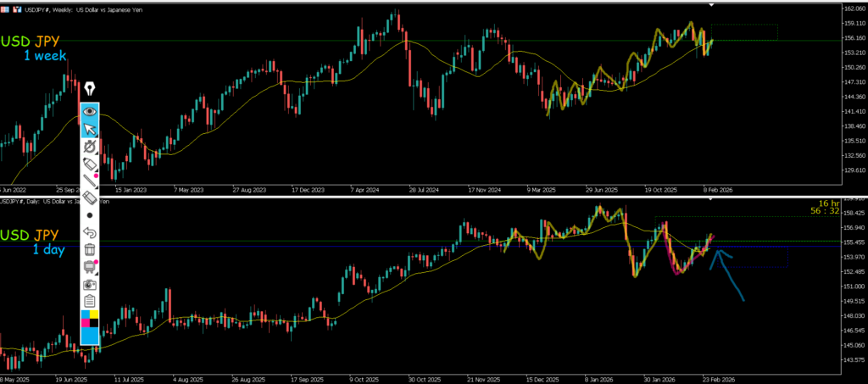The width and height of the screenshot is (868, 384).
Task: Toggle the eye visibility tool
Action: coord(89,111)
